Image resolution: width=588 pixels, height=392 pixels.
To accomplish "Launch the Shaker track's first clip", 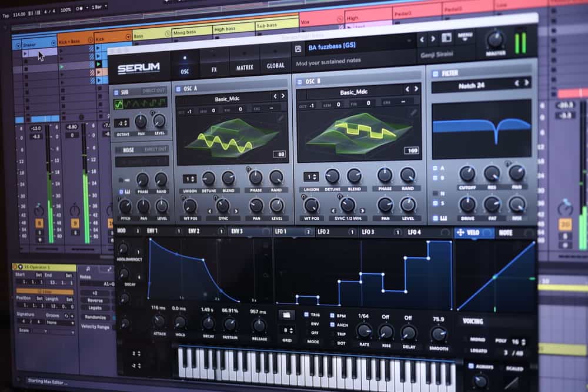I will pyautogui.click(x=25, y=53).
